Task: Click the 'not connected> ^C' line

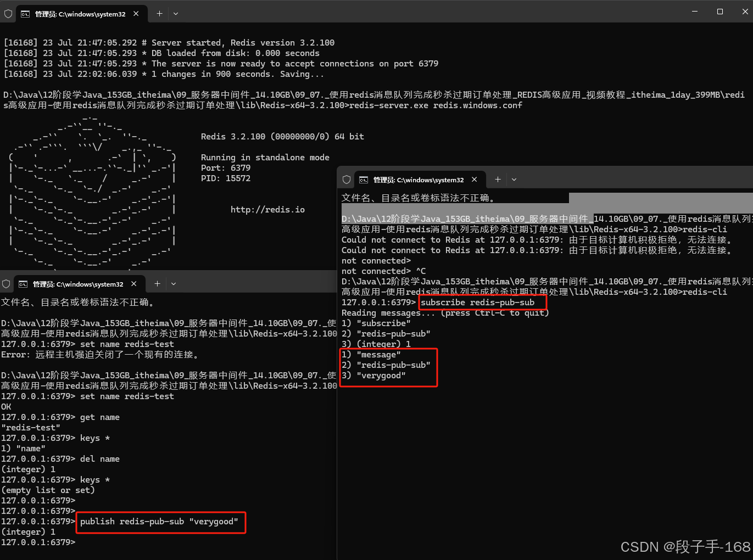Action: [x=384, y=271]
